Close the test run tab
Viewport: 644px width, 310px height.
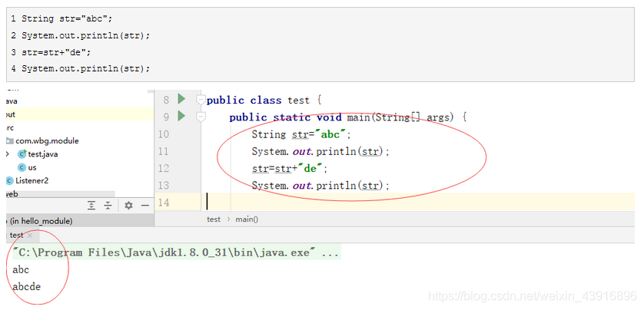pyautogui.click(x=29, y=236)
